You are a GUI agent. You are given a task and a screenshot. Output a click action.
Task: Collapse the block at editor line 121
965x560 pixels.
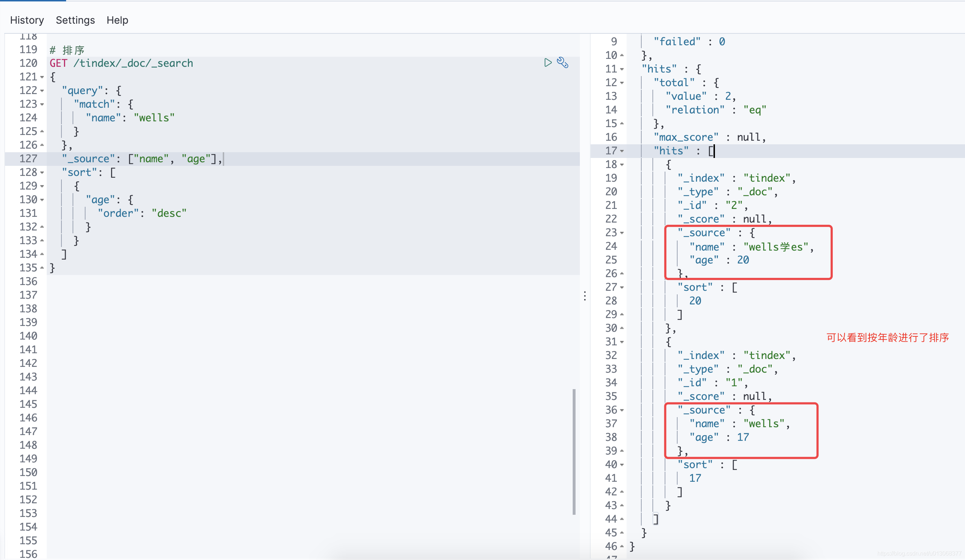[42, 77]
